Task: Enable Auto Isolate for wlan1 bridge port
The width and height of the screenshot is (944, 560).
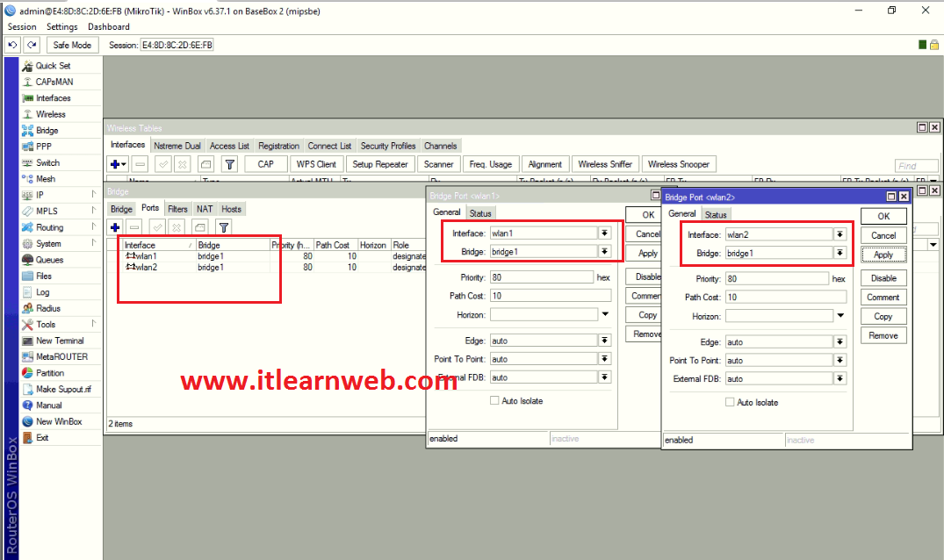Action: click(x=496, y=400)
